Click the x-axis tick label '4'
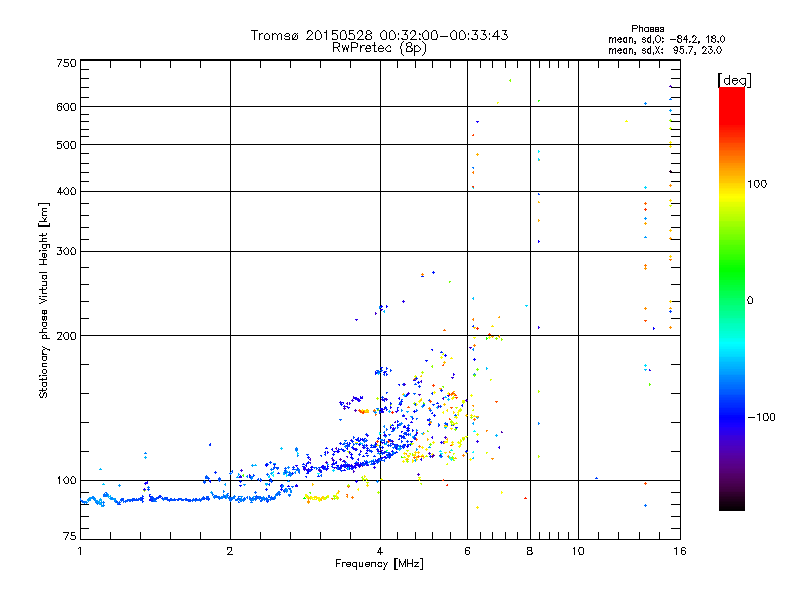Viewport: 800px width, 600px height. (380, 551)
